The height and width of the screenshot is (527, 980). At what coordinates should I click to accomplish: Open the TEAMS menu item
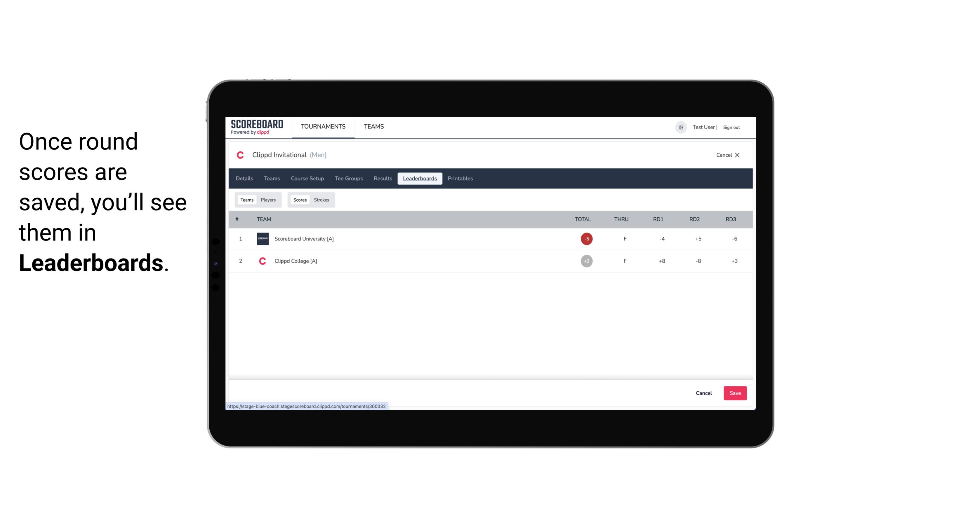tap(373, 127)
